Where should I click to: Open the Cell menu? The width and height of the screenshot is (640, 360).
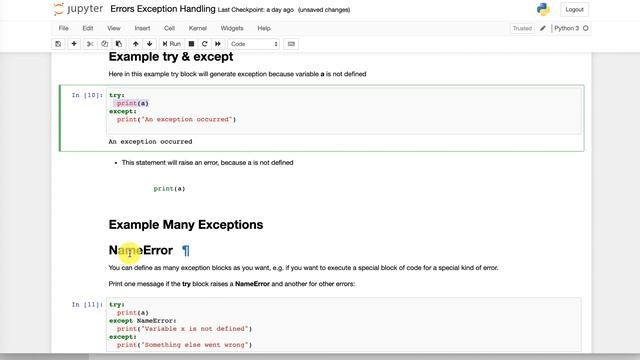[x=169, y=28]
